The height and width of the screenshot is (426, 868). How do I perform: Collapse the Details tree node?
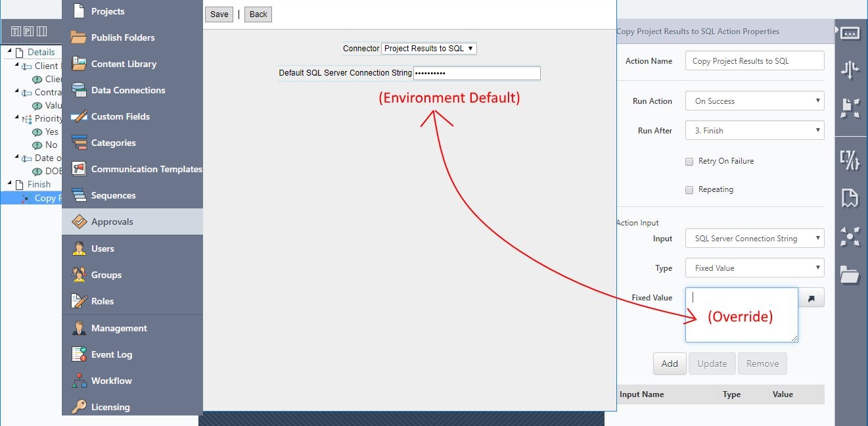(x=9, y=52)
